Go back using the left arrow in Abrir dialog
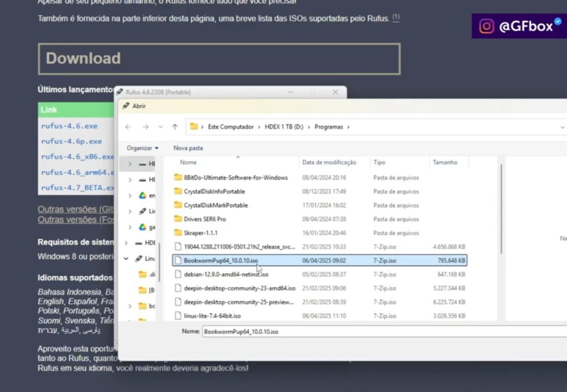 (128, 127)
